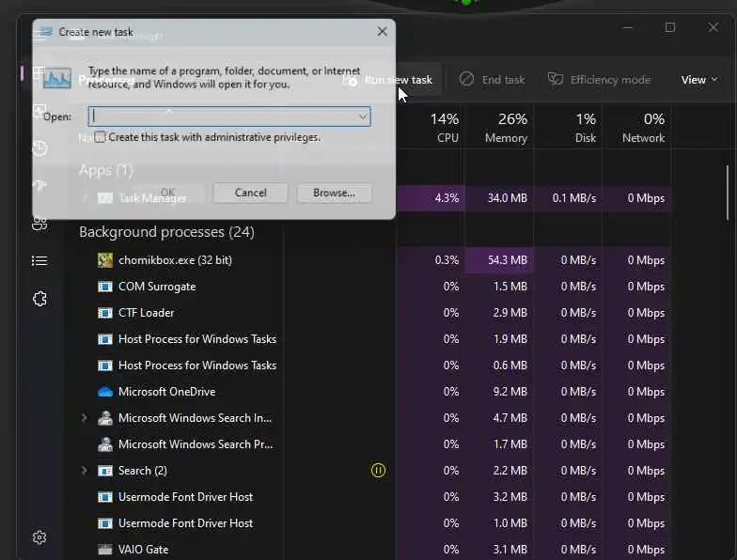Click the Background processes (24) header
This screenshot has height=560, width=737.
166,232
